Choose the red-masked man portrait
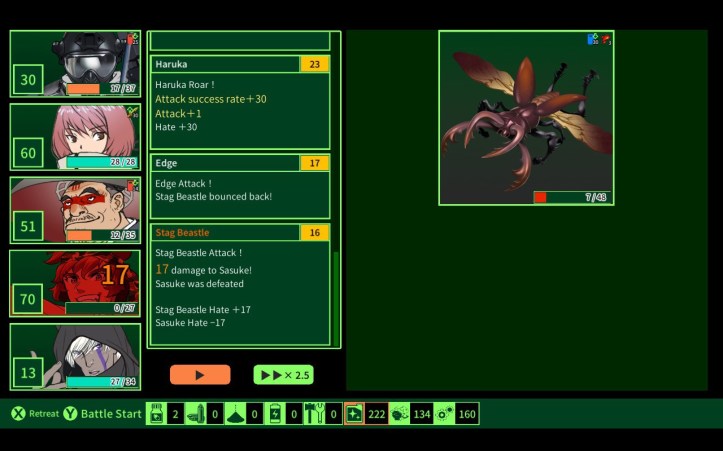This screenshot has height=451, width=723. [x=76, y=210]
